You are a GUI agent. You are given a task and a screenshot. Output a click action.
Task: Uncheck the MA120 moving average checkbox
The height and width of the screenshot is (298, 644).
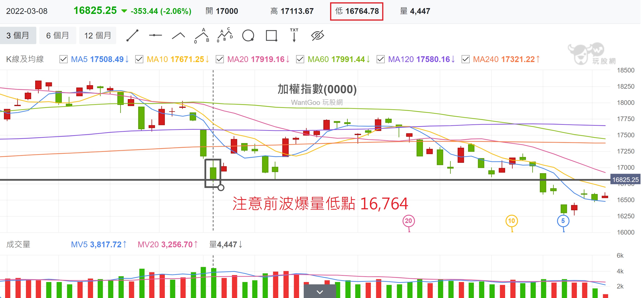381,60
